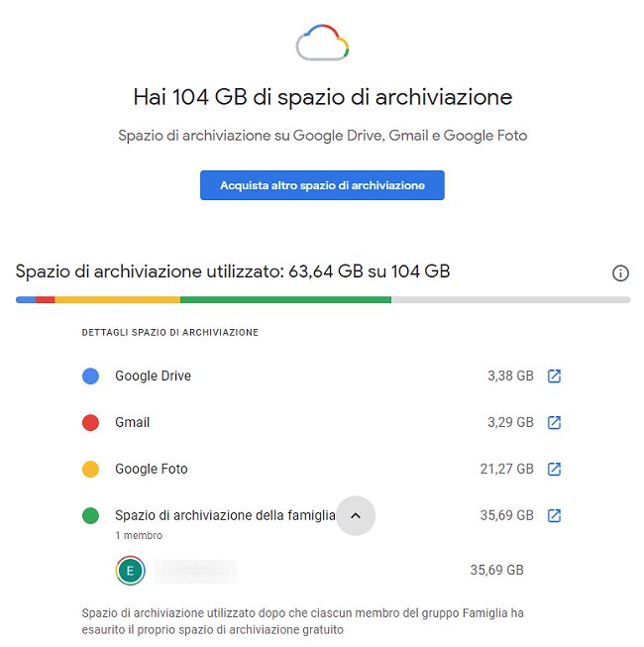Click Spazio di archiviazione della famiglia label
644x647 pixels.
(224, 515)
